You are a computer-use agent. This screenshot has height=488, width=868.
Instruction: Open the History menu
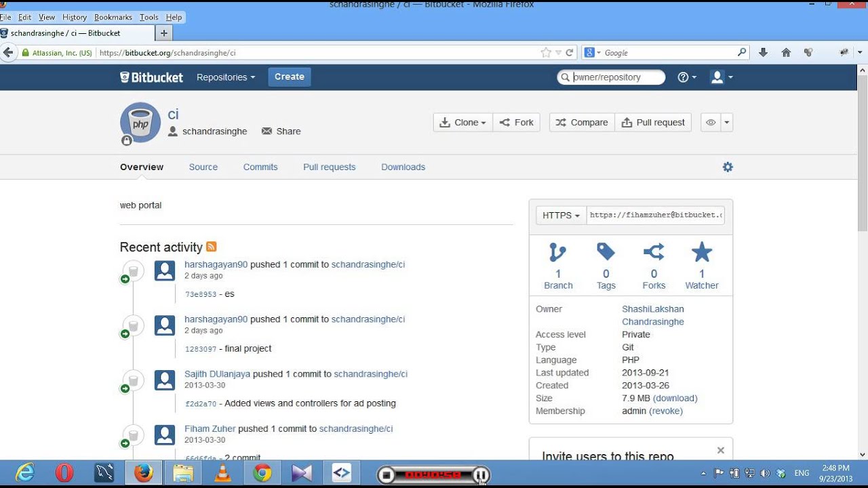pyautogui.click(x=75, y=17)
